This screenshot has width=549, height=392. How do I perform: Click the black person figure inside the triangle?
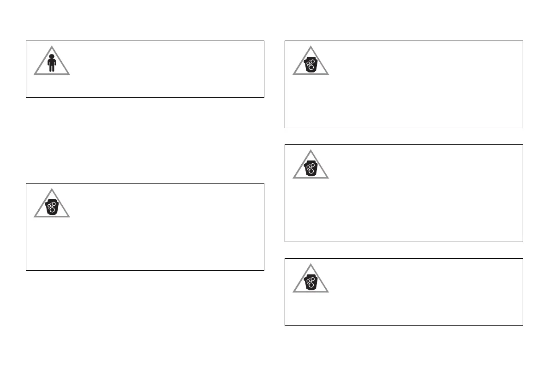click(52, 63)
